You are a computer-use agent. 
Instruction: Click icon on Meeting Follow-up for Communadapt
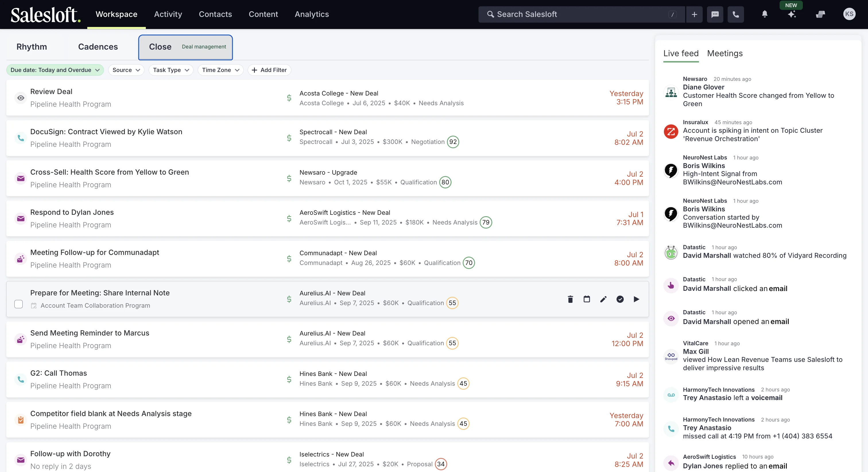pyautogui.click(x=21, y=259)
